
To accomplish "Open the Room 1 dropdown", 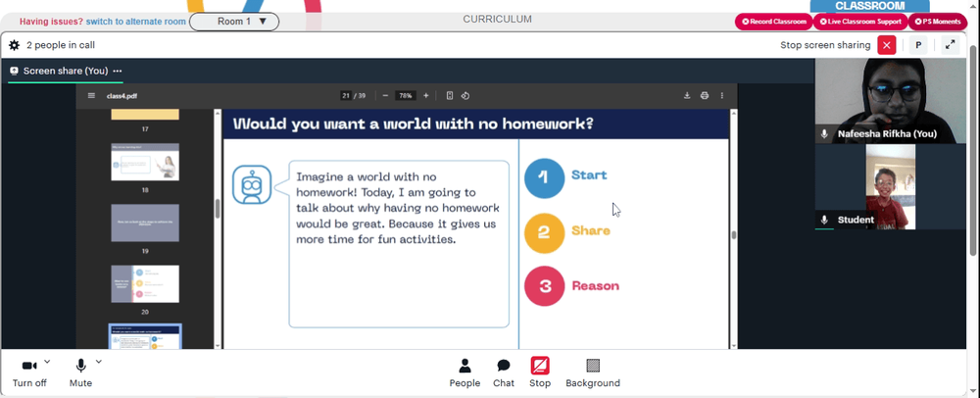I will click(234, 22).
